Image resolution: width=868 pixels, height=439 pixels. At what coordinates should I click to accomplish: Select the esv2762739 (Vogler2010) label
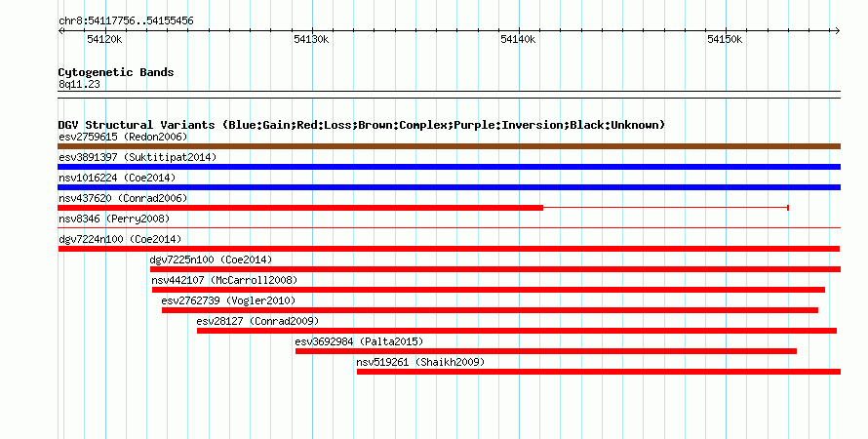pos(228,300)
